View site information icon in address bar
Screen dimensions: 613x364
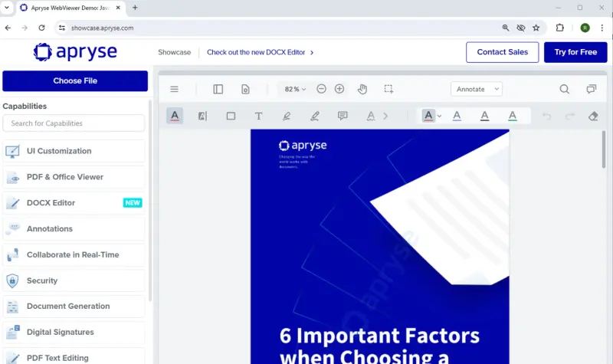(62, 28)
